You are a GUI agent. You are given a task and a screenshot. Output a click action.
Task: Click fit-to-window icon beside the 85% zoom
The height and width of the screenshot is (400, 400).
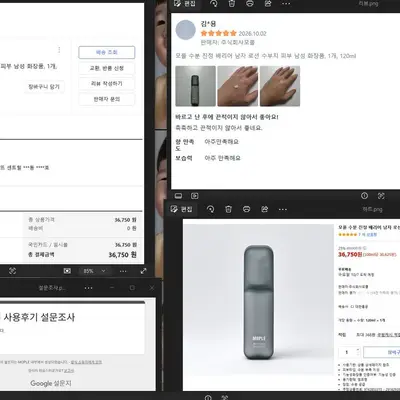67,271
